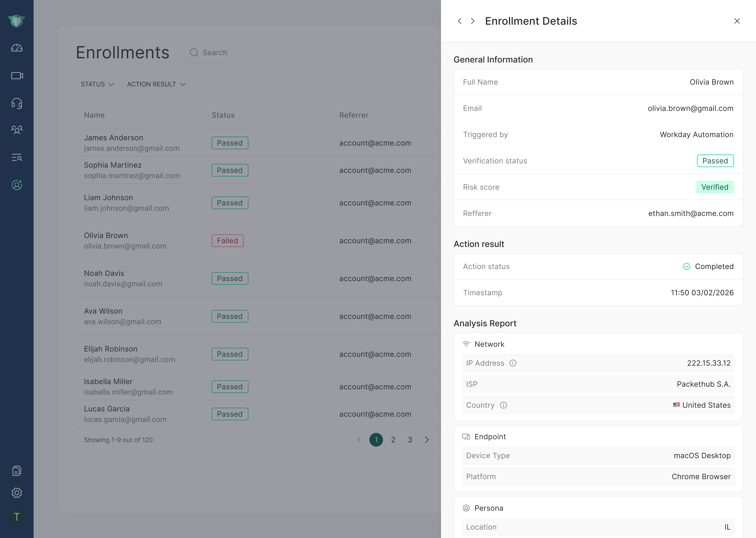Go to pagination page 1
The width and height of the screenshot is (756, 538).
point(376,440)
